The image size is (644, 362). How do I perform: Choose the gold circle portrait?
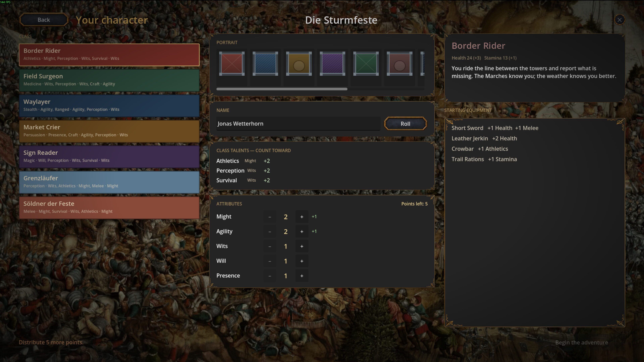click(299, 64)
